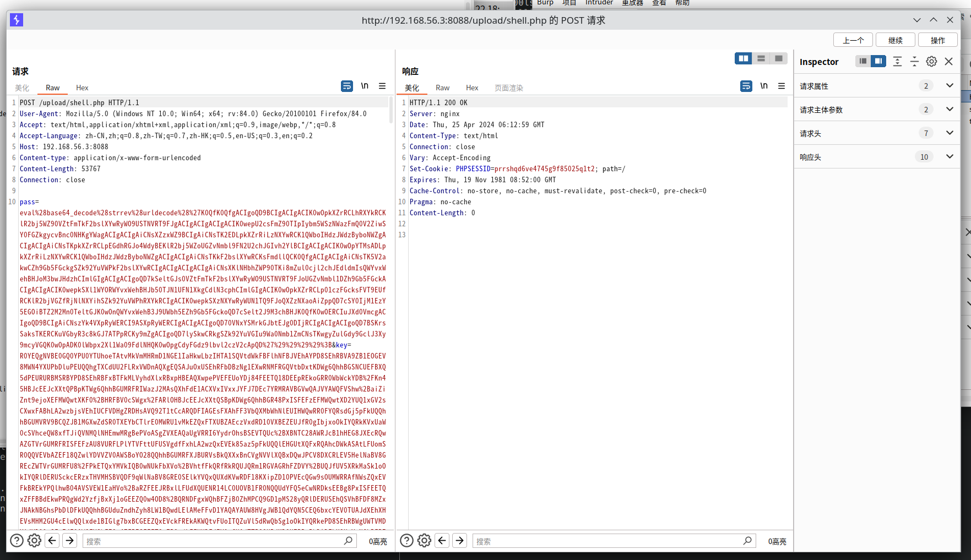Click the Pragma: no-cache response header
Viewport: 971px width, 560px height.
tap(441, 202)
